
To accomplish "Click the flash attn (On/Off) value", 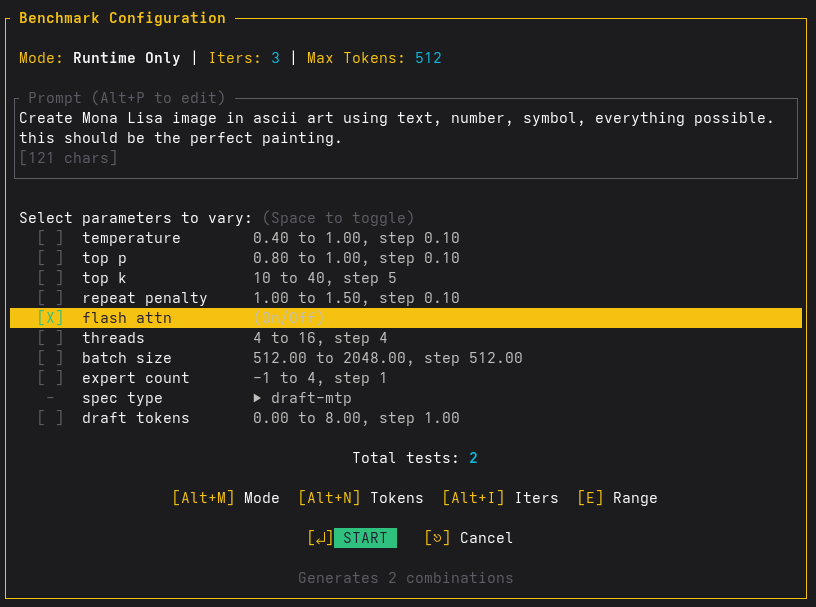I will coord(289,318).
